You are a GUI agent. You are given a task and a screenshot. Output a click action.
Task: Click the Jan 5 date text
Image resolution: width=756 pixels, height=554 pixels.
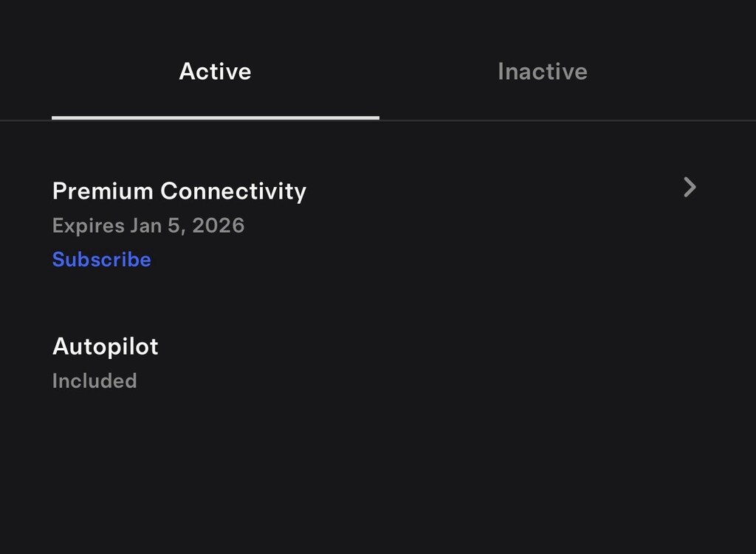pos(155,225)
